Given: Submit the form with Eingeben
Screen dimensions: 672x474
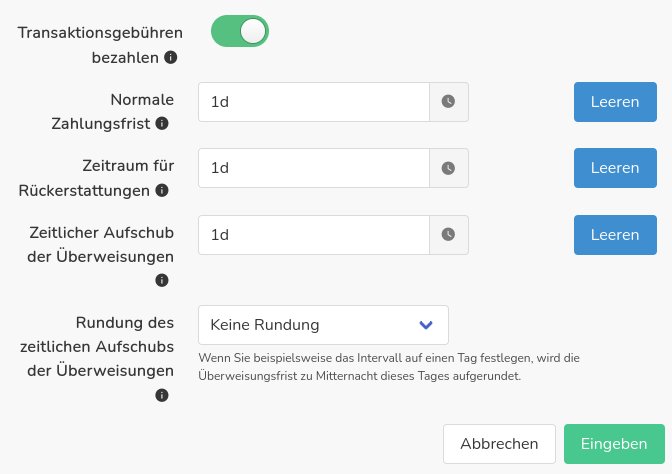Looking at the screenshot, I should [613, 444].
